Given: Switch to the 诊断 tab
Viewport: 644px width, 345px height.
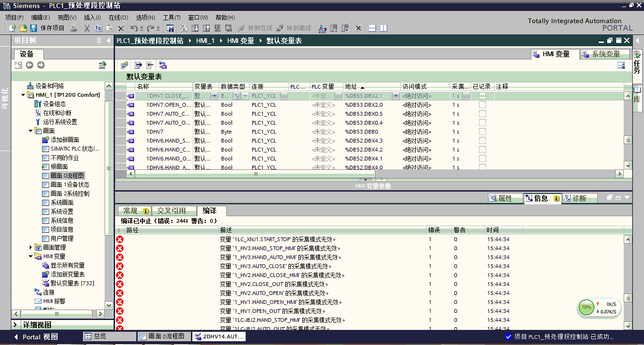Looking at the screenshot, I should pyautogui.click(x=580, y=198).
